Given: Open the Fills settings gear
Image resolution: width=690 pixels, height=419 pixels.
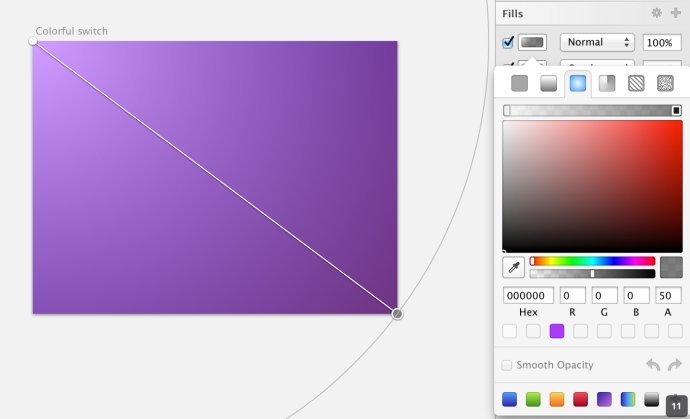Looking at the screenshot, I should tap(657, 13).
